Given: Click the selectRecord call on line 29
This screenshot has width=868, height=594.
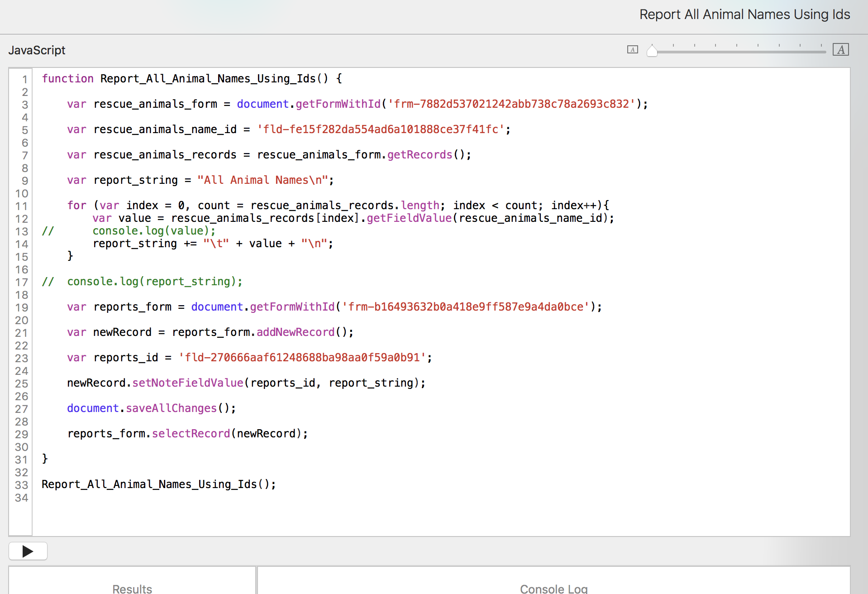Looking at the screenshot, I should [191, 434].
